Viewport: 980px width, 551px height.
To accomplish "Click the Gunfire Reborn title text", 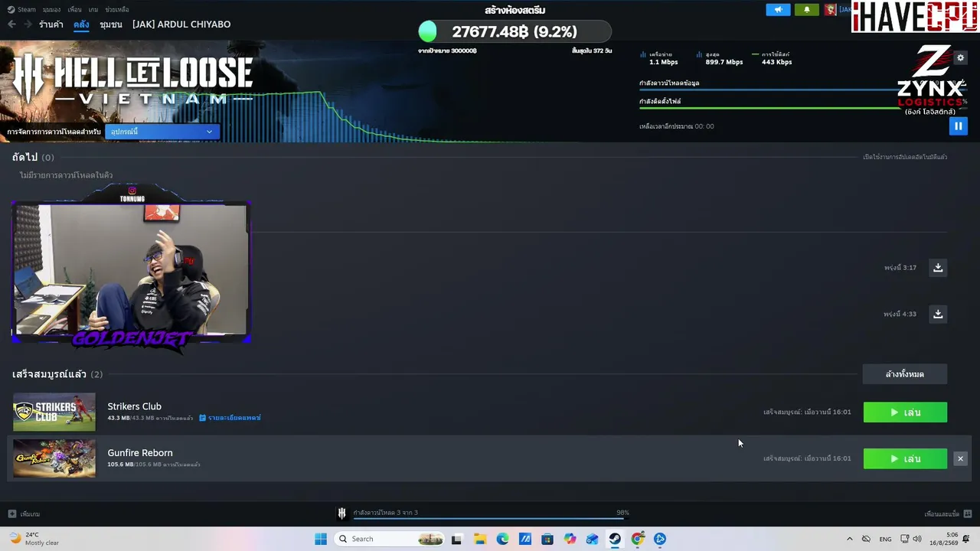I will 140,452.
